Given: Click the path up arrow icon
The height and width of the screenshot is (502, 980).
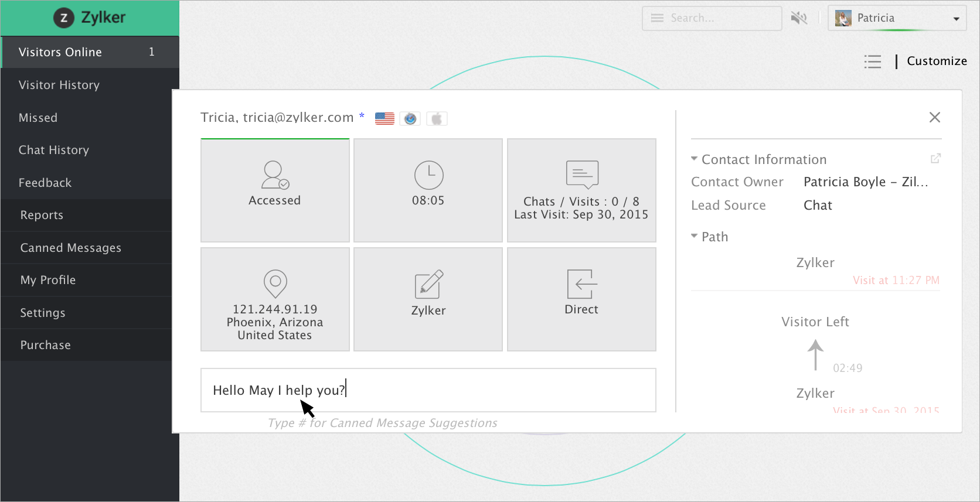Looking at the screenshot, I should 815,355.
